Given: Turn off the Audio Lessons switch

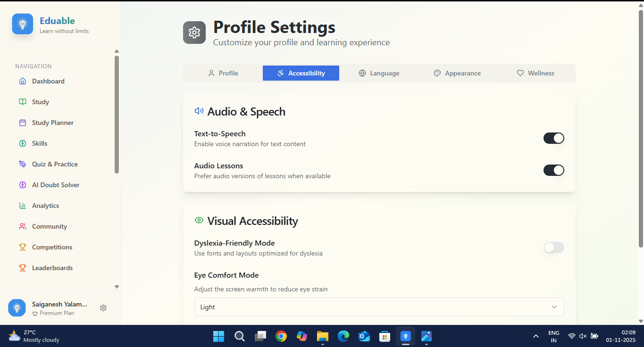Looking at the screenshot, I should tap(553, 170).
